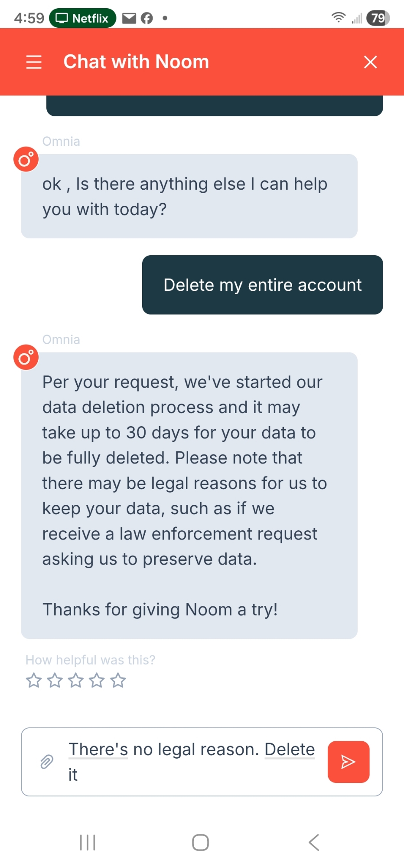
Task: Click the message input text field
Action: (x=191, y=762)
